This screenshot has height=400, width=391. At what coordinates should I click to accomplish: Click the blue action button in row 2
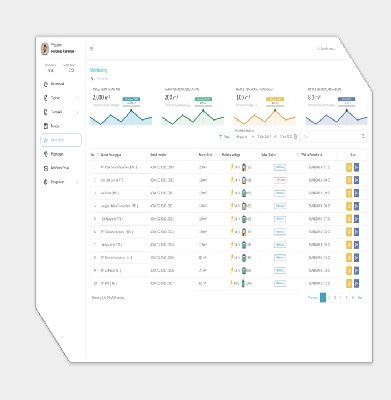point(356,180)
